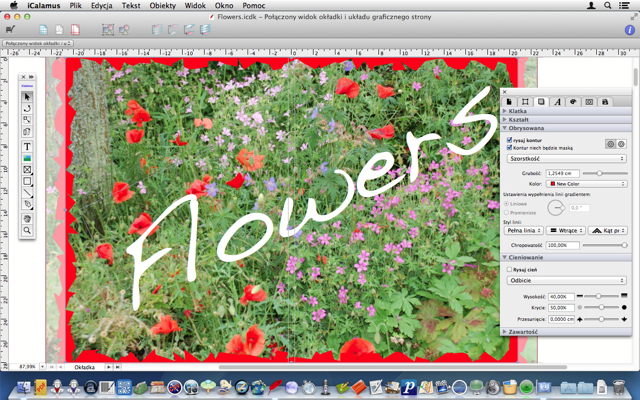Open the Plik menu
Image resolution: width=640 pixels, height=400 pixels.
coord(76,6)
